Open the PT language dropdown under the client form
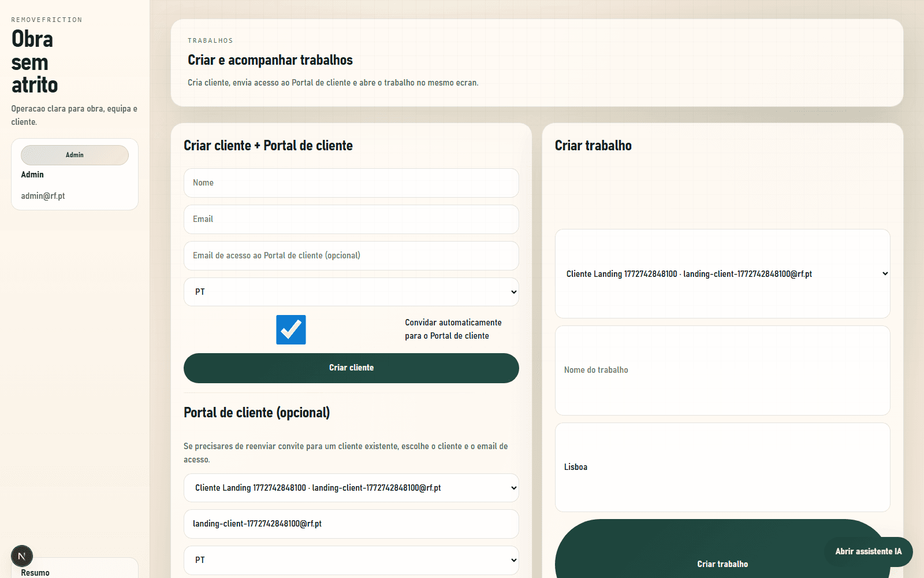Screen dimensions: 924x578 [x=351, y=292]
